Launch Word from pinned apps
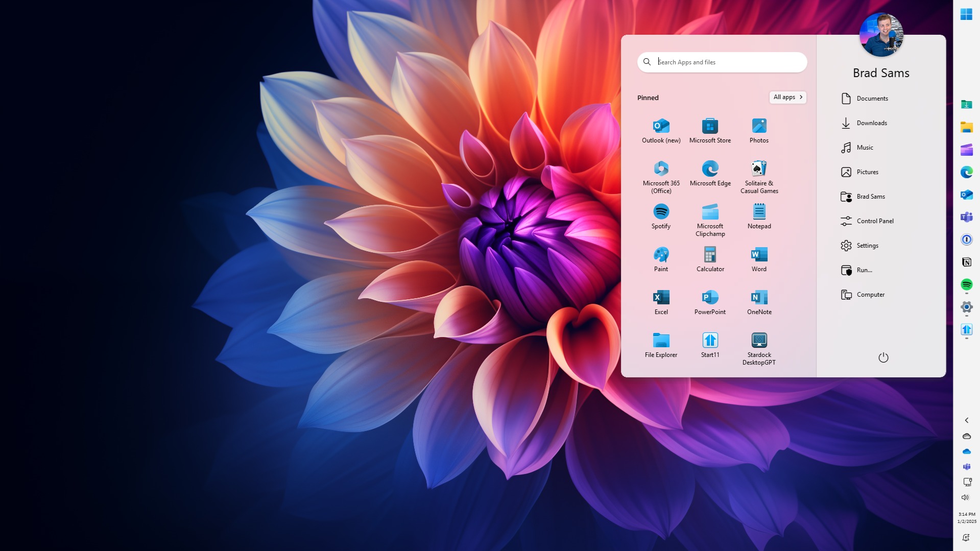The width and height of the screenshot is (980, 551). [x=759, y=260]
